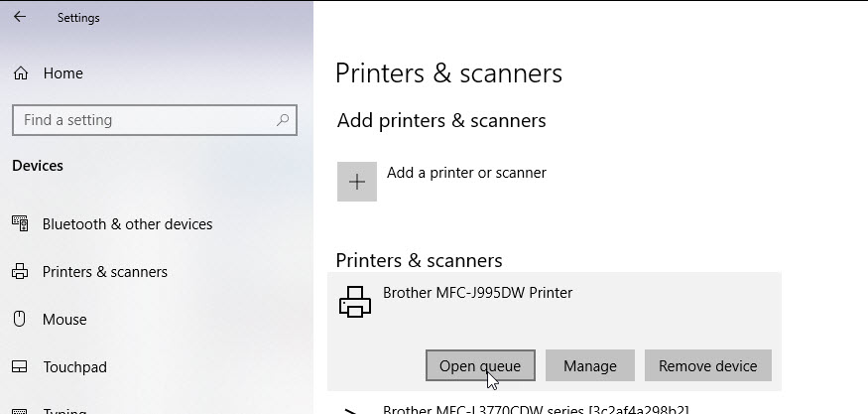This screenshot has width=868, height=414.
Task: Go to the Home settings page
Action: click(x=62, y=73)
